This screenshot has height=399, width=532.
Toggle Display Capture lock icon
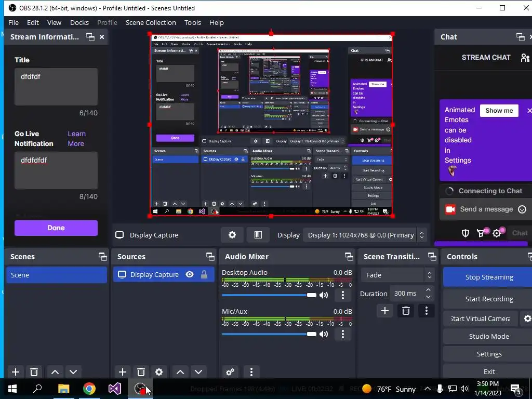click(x=204, y=274)
